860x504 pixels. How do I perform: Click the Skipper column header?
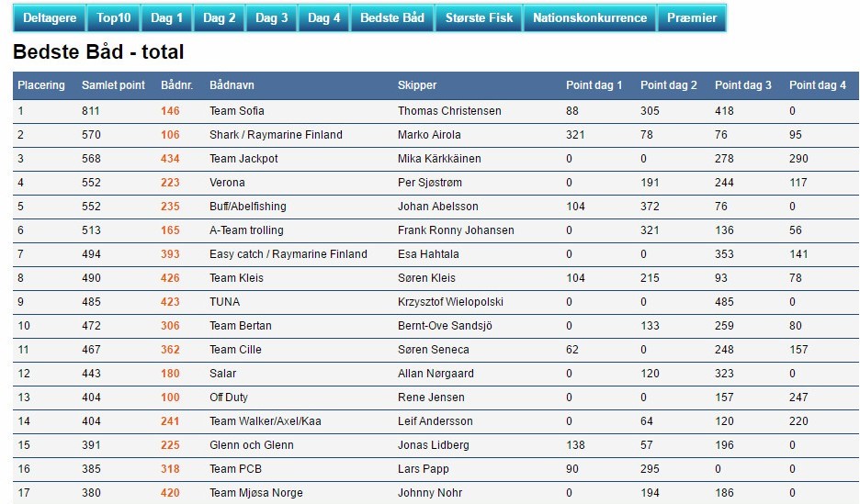[x=417, y=85]
